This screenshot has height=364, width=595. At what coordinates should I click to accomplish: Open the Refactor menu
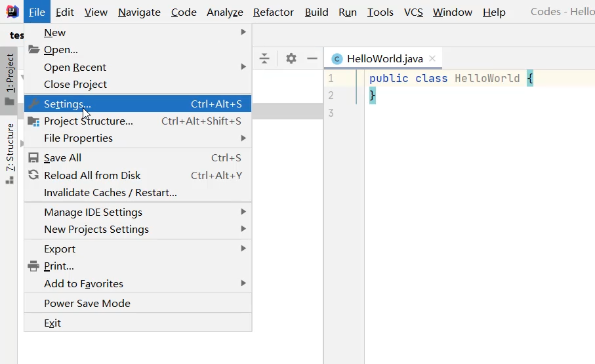(x=274, y=12)
